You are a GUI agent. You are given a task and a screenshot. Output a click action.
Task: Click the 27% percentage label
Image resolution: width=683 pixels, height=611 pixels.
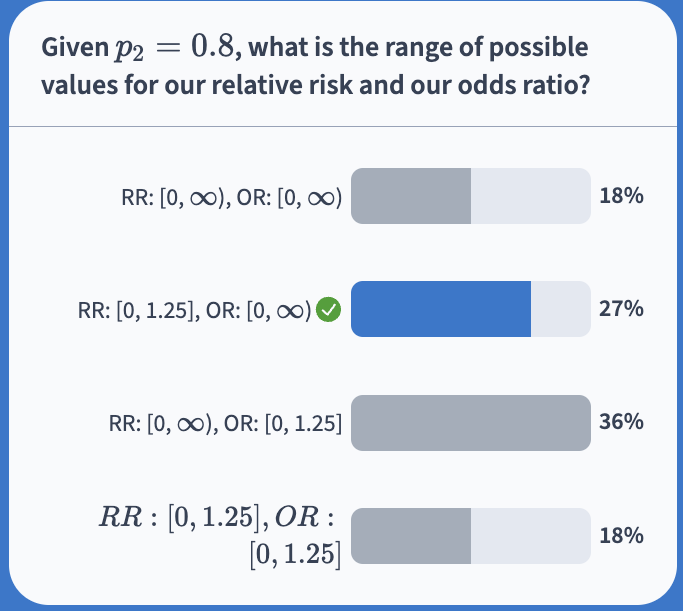click(x=620, y=309)
